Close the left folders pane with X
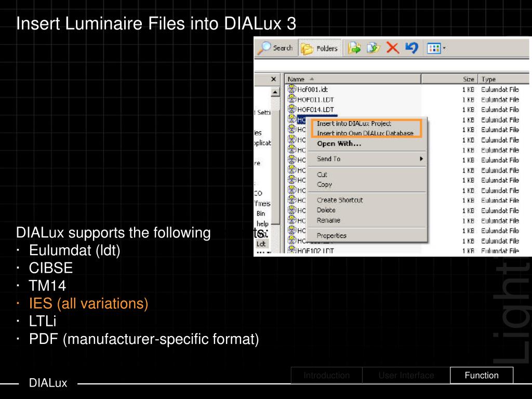This screenshot has height=399, width=532. (x=273, y=79)
